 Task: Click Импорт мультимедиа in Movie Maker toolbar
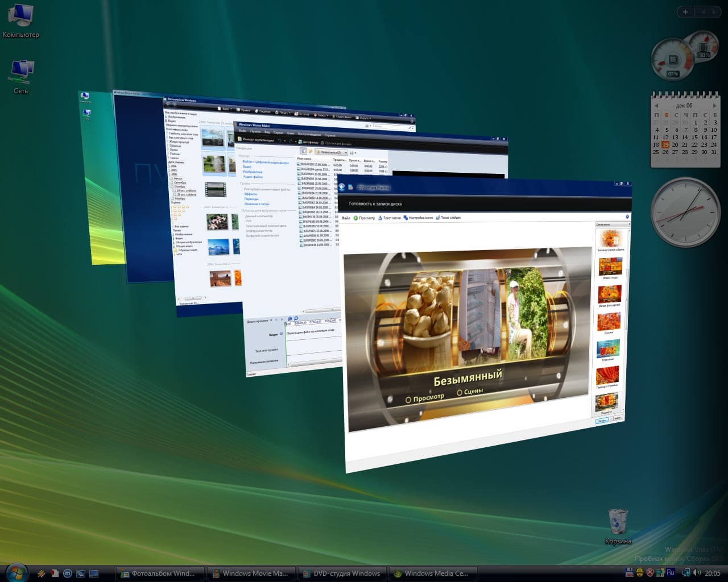[x=256, y=139]
